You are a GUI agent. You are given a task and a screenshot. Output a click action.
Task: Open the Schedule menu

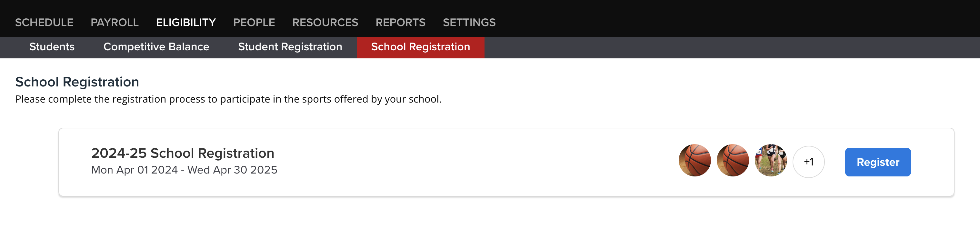(44, 23)
